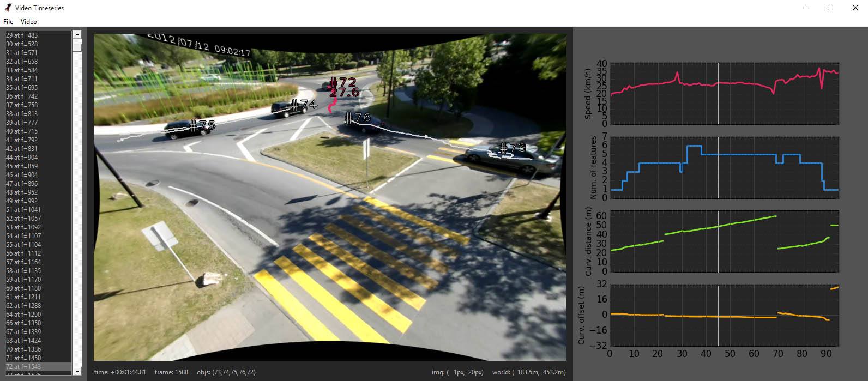Viewport: 868px width, 381px height.
Task: Click the img pixel coordinates status readout
Action: [457, 372]
